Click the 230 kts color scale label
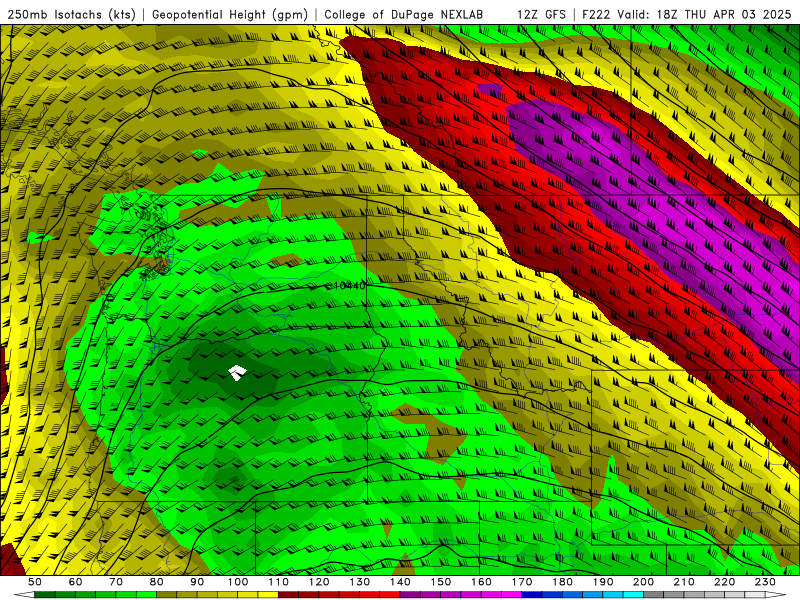 tap(765, 582)
